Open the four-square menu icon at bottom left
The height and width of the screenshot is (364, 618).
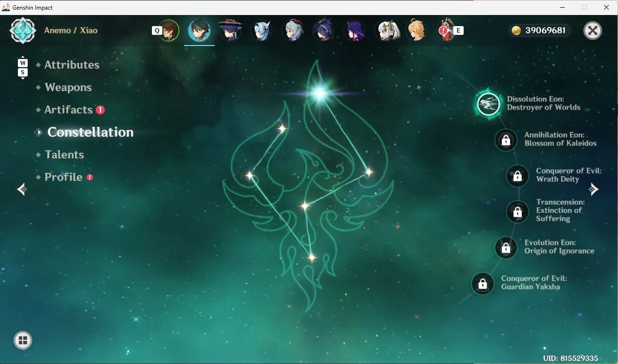point(23,340)
